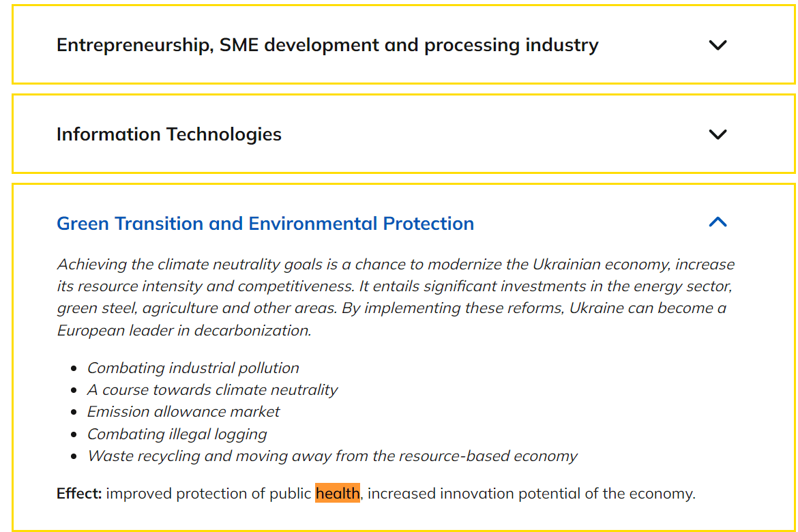The image size is (798, 532).
Task: Click the bullet dot before Combating illegal logging
Action: [x=74, y=434]
